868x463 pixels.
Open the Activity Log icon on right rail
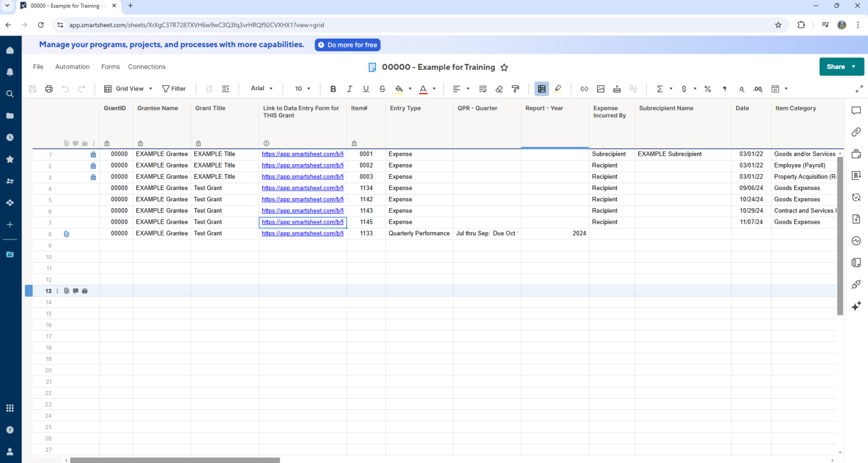click(x=856, y=240)
